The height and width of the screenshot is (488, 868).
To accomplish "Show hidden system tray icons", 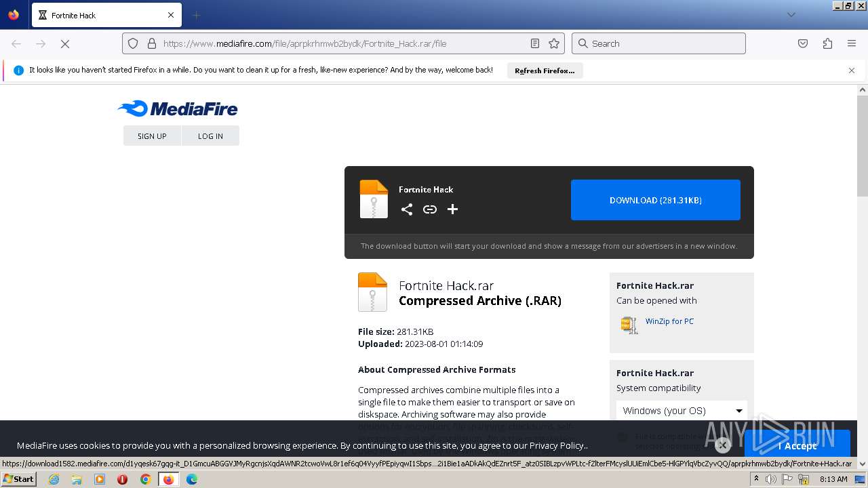I will (757, 479).
